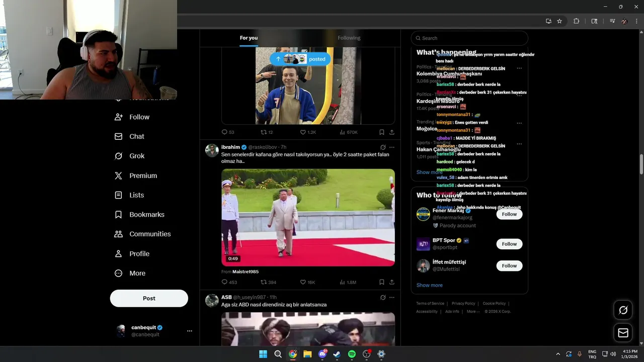Viewport: 644px width, 362px height.
Task: Click the Chrome profile avatar
Action: point(624,21)
